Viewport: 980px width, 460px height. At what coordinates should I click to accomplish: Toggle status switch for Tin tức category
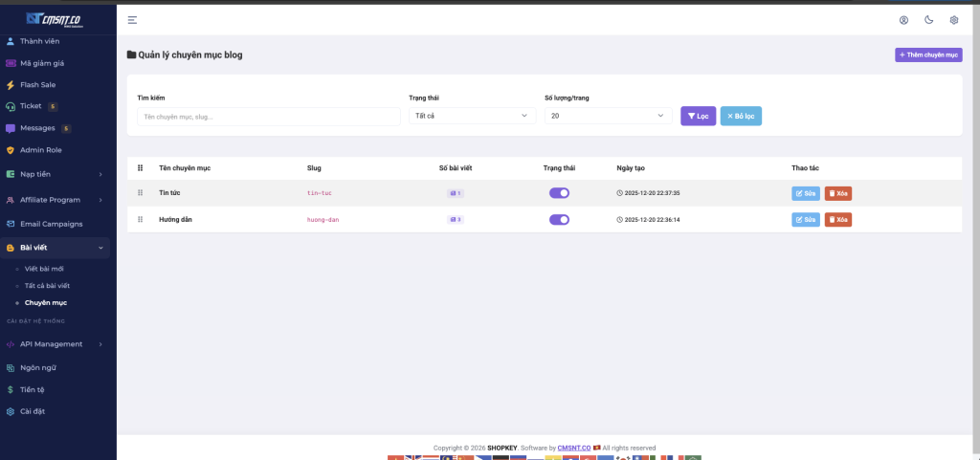pyautogui.click(x=559, y=193)
